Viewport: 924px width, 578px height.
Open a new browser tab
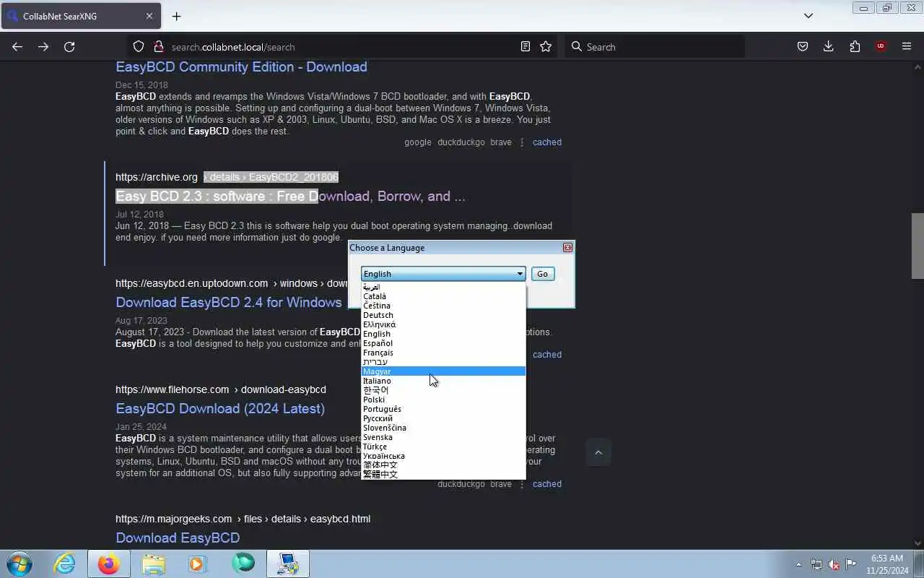pyautogui.click(x=176, y=16)
